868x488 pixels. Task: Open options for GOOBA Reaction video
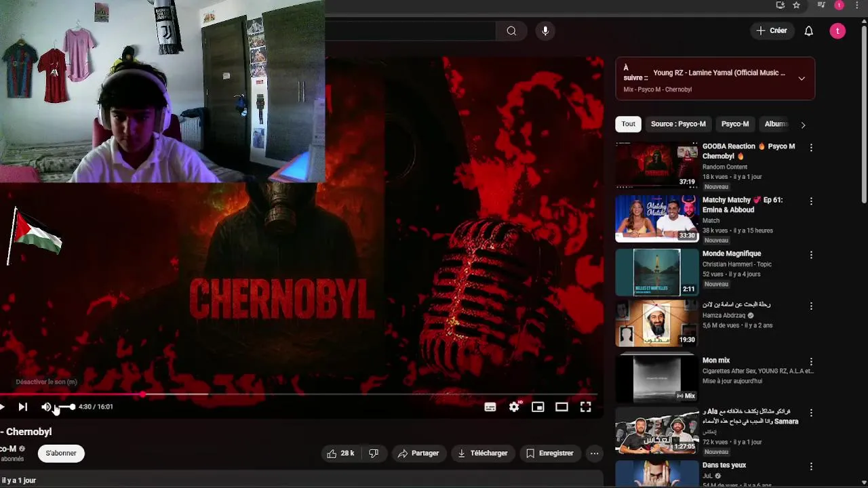811,147
